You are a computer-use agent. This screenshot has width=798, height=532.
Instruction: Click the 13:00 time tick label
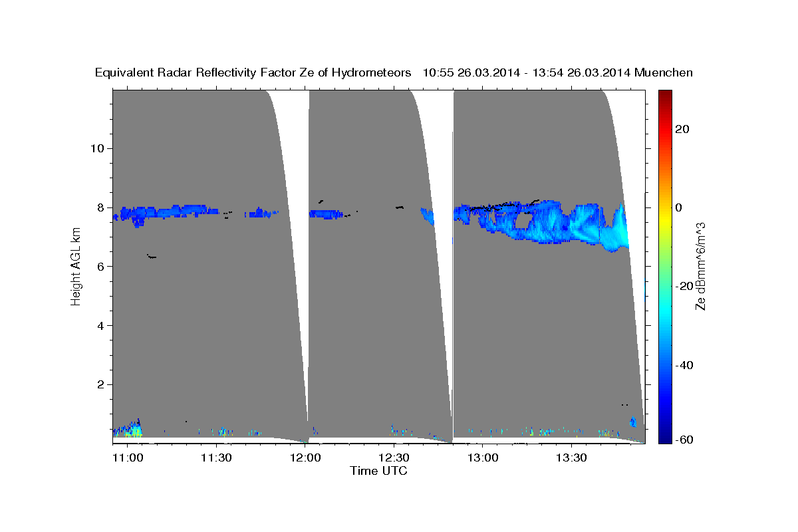[x=483, y=458]
